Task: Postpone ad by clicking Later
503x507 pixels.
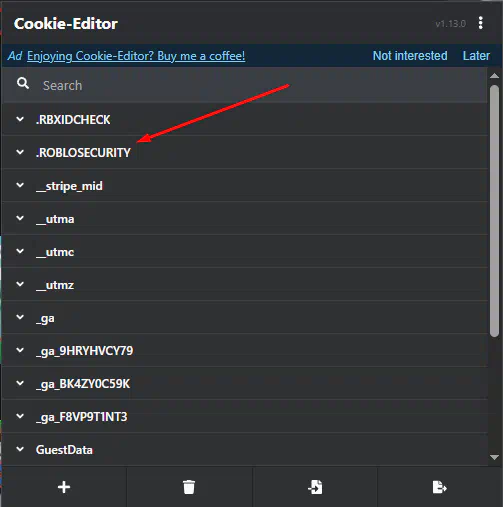Action: 476,56
